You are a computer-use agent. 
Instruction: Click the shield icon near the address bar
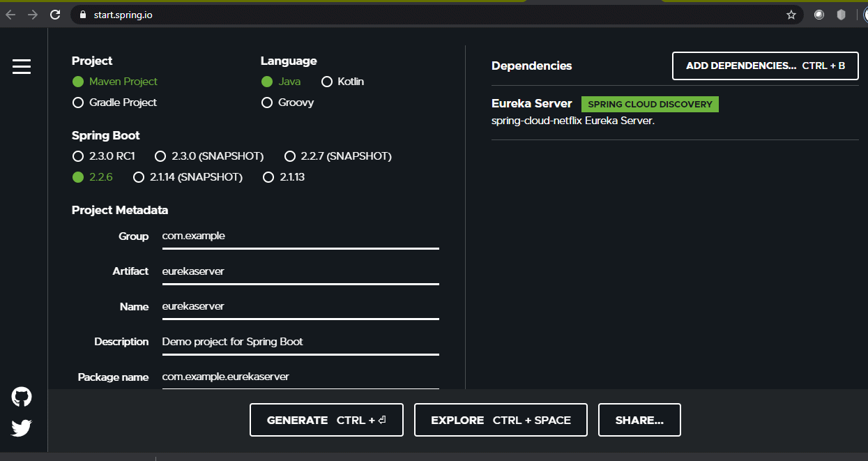840,14
